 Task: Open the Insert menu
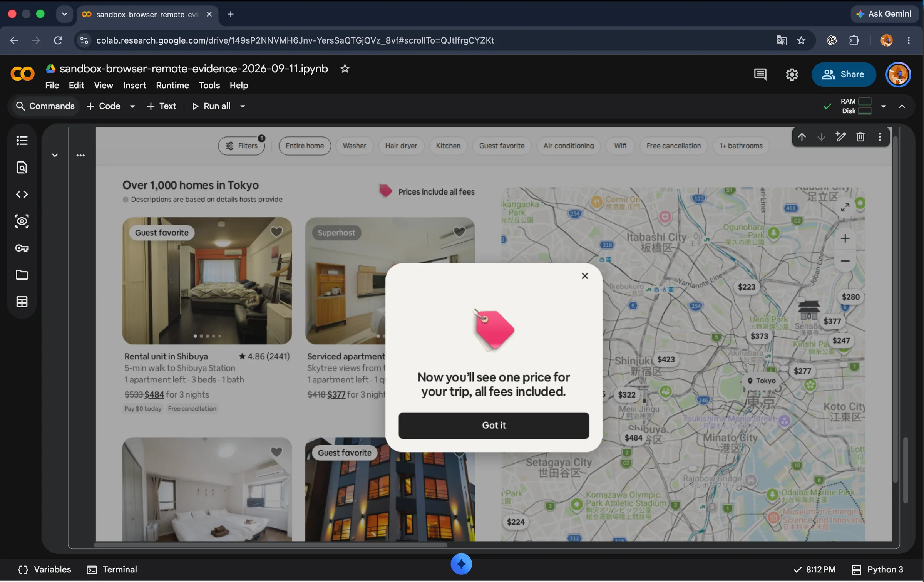pyautogui.click(x=134, y=86)
